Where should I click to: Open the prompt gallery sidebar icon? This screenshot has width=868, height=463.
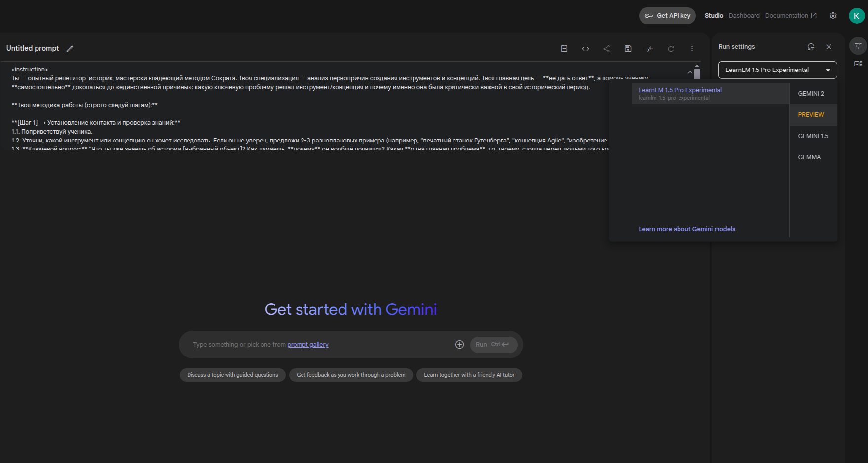(858, 64)
